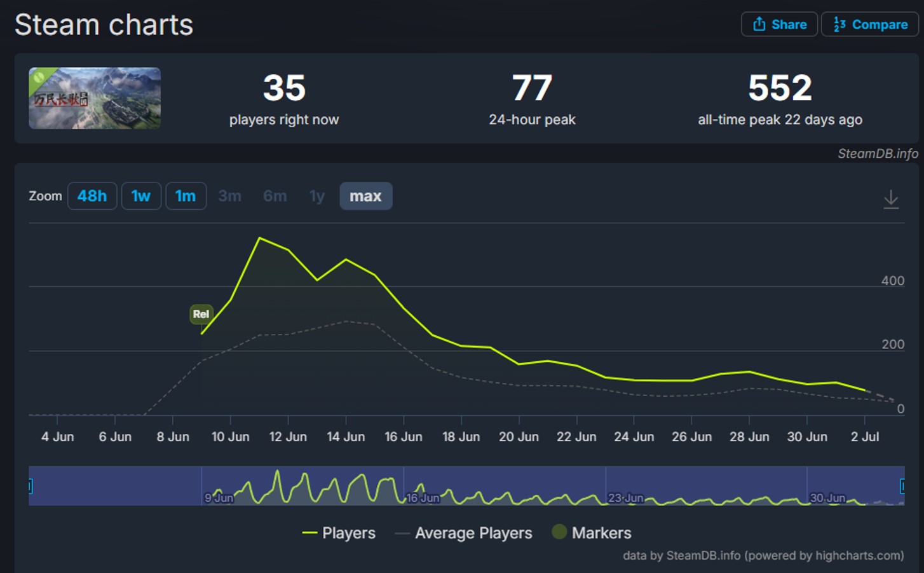Click the 3m zoom option
This screenshot has width=924, height=573.
[229, 196]
